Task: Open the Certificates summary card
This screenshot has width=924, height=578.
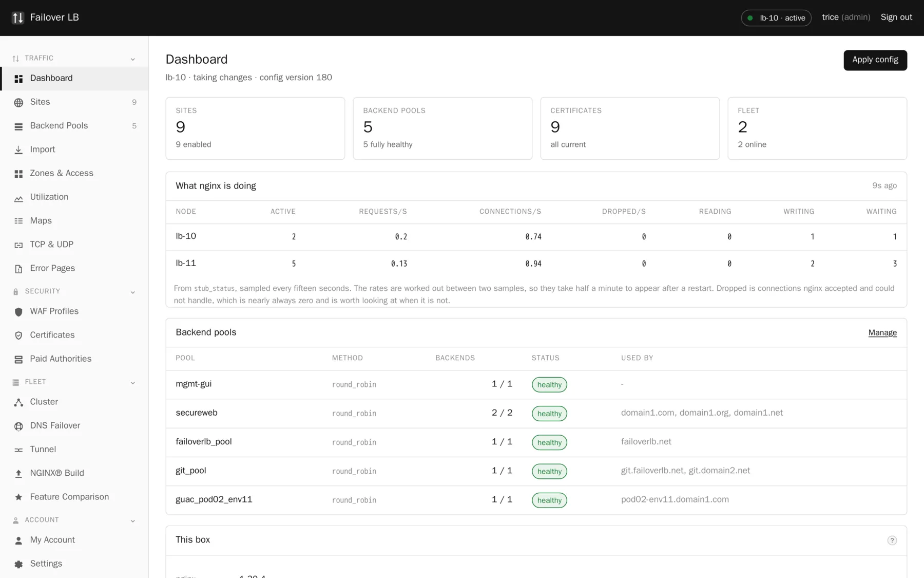Action: (x=630, y=128)
